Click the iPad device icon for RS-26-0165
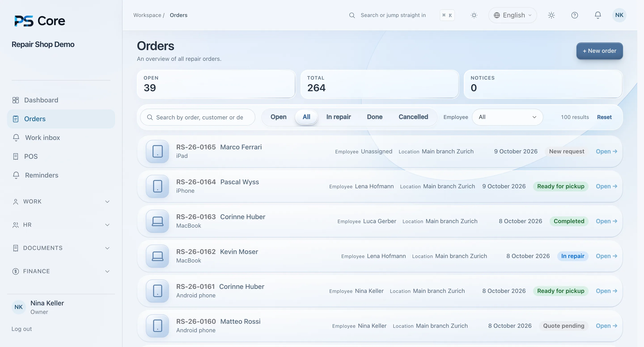 (157, 152)
